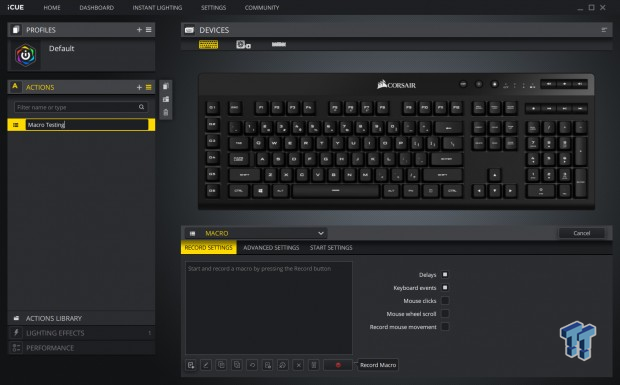Viewport: 620px width, 385px height.
Task: Click the trash icon beside Actions panel
Action: coord(166,113)
